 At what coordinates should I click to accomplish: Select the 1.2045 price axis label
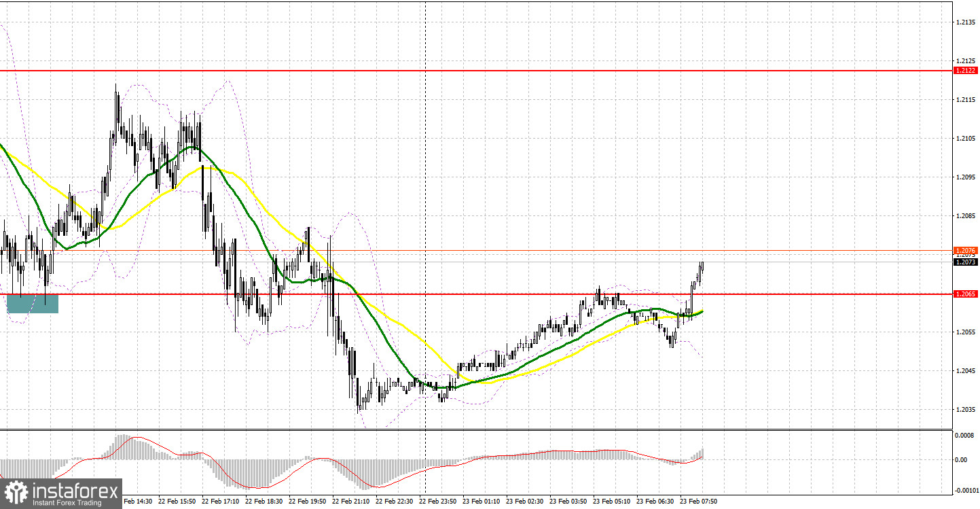coord(966,370)
